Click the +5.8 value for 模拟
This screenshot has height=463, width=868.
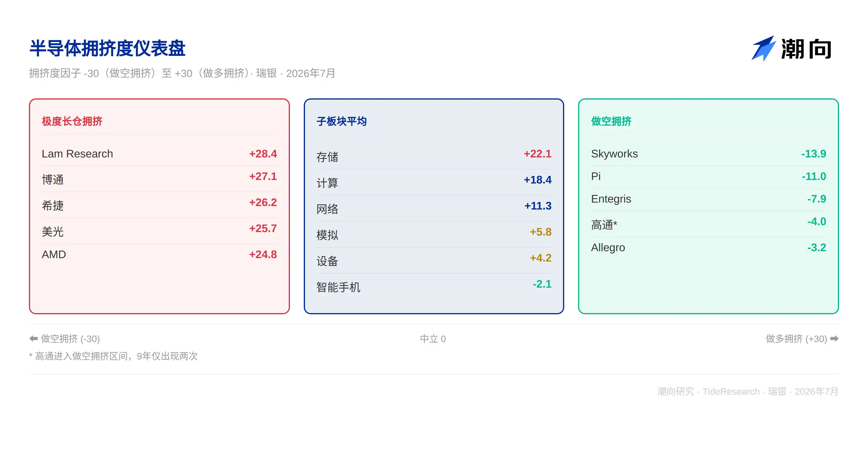tap(540, 232)
